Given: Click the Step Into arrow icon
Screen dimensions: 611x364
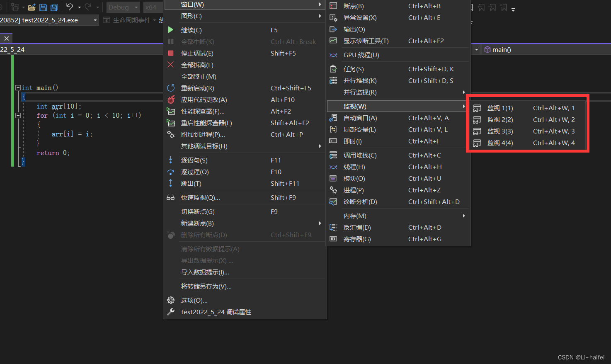Looking at the screenshot, I should tap(170, 160).
